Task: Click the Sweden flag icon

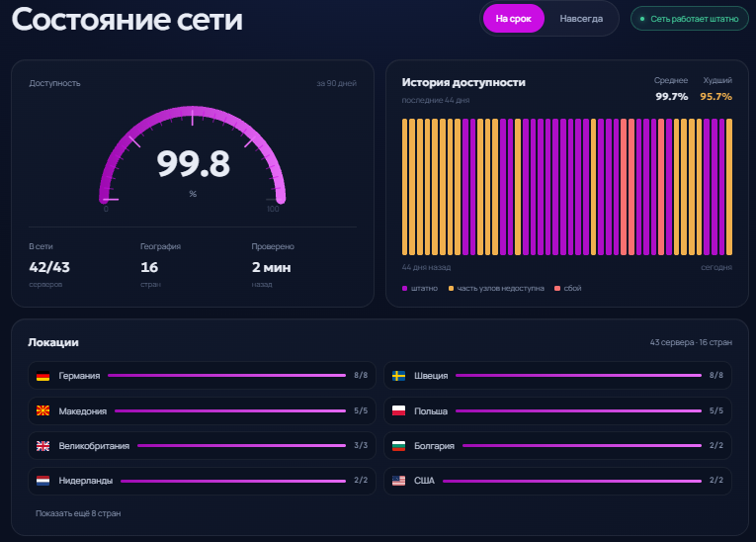Action: [x=398, y=376]
